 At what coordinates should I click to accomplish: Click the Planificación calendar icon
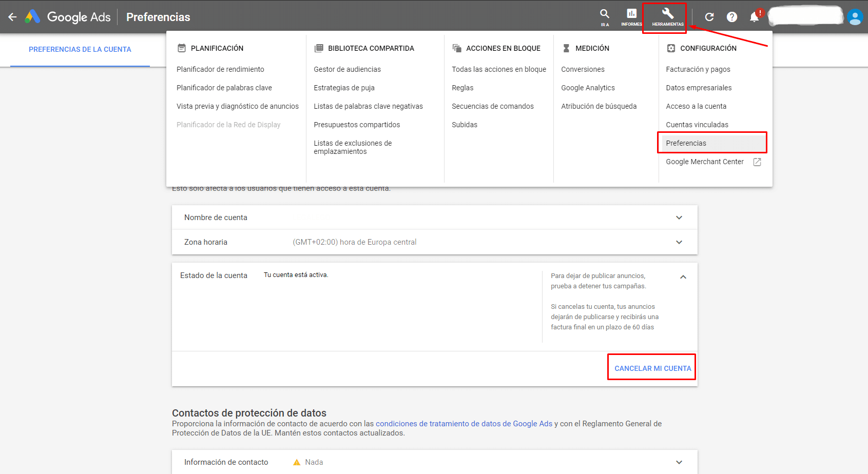181,48
